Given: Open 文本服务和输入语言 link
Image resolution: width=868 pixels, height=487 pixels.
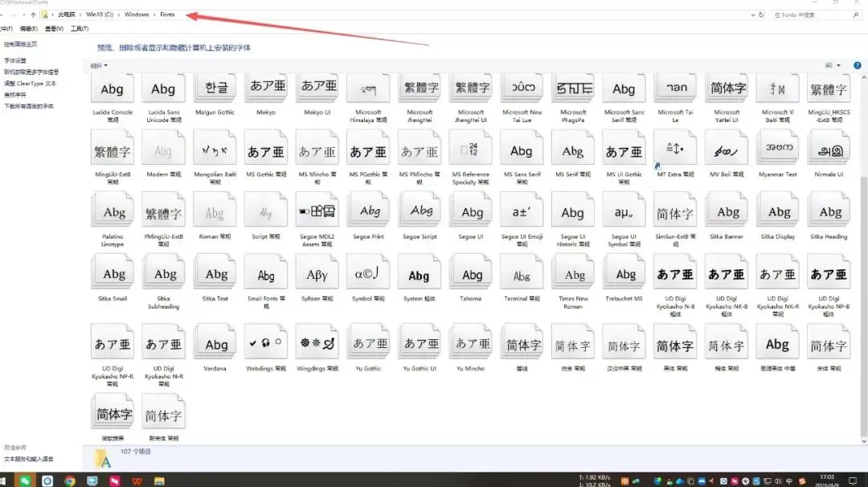Looking at the screenshot, I should tap(29, 459).
